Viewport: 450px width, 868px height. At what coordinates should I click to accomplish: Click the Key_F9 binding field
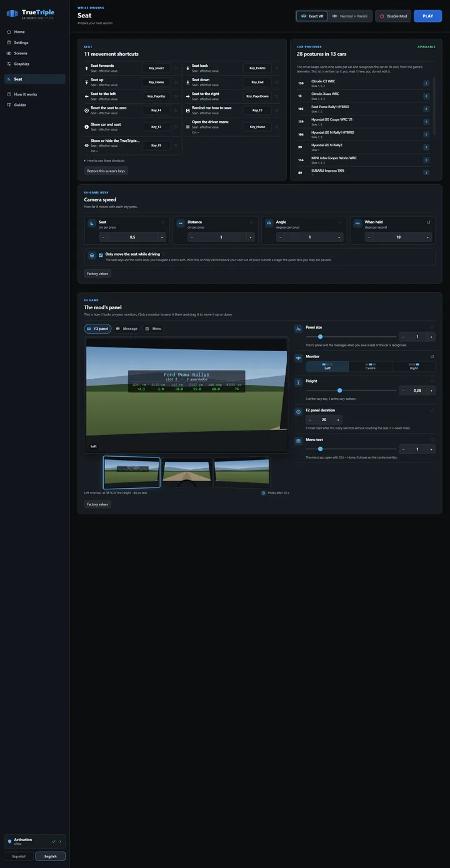click(x=156, y=146)
